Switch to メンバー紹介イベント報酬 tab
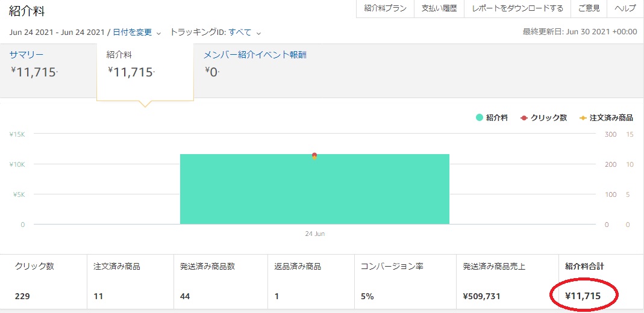The height and width of the screenshot is (313, 644). [x=255, y=55]
